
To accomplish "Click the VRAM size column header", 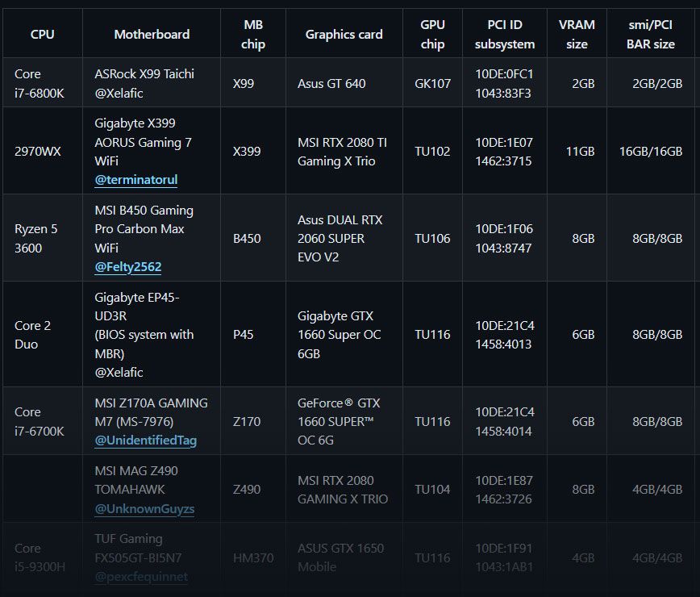I will [x=577, y=33].
